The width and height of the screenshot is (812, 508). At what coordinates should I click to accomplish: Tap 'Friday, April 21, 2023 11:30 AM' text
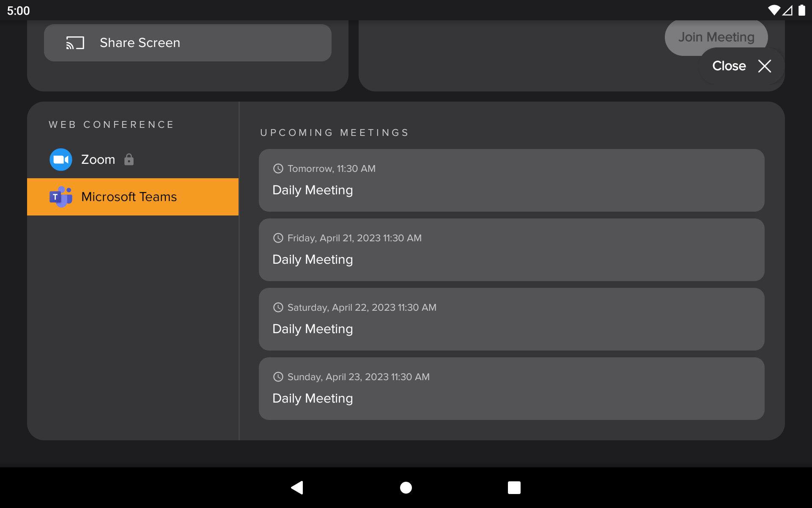(354, 238)
